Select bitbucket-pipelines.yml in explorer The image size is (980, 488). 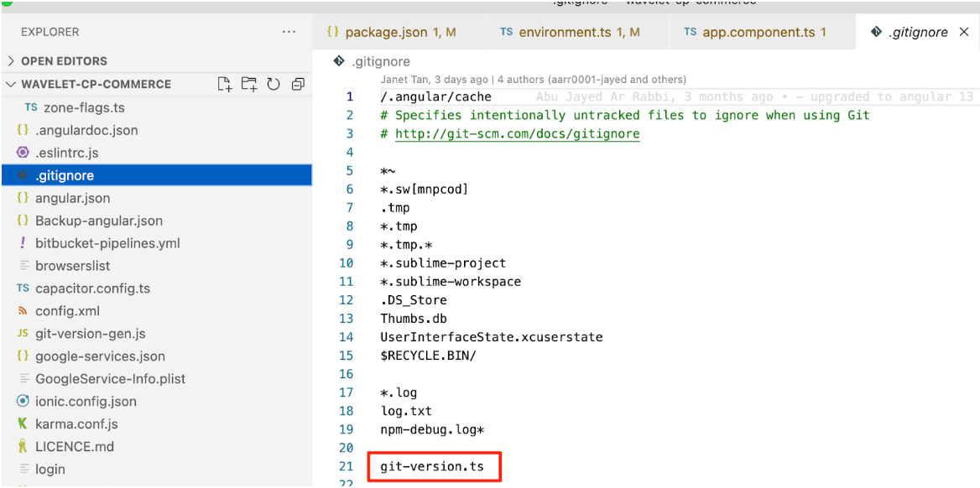(x=107, y=243)
